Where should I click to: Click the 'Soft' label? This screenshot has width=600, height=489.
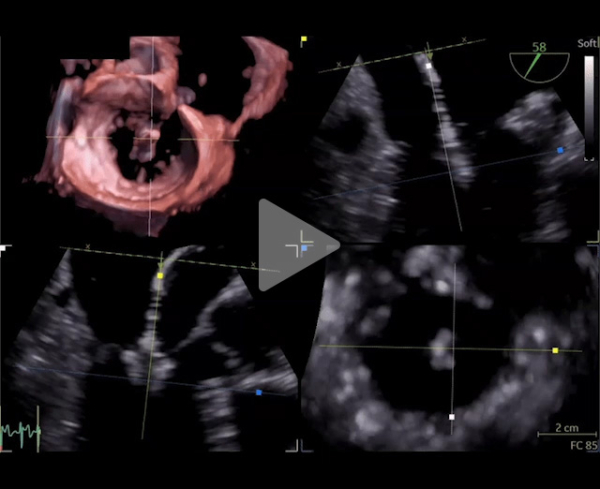pos(587,43)
